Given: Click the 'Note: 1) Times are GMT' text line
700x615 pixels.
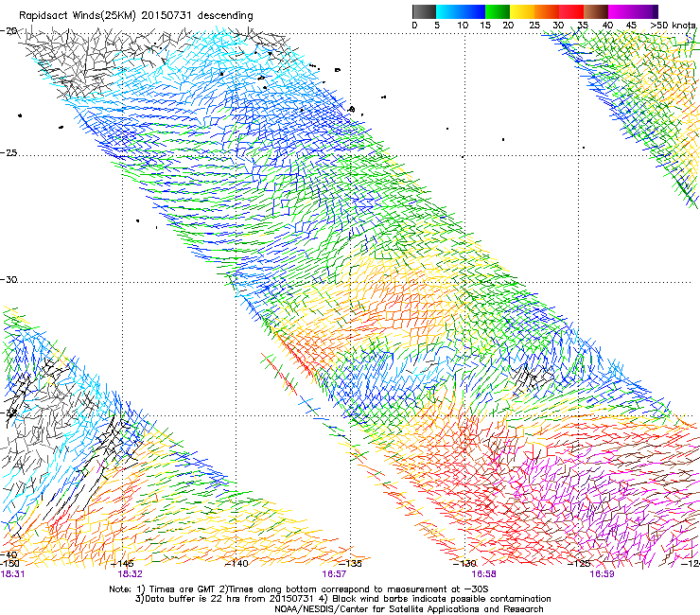Looking at the screenshot, I should [x=298, y=589].
